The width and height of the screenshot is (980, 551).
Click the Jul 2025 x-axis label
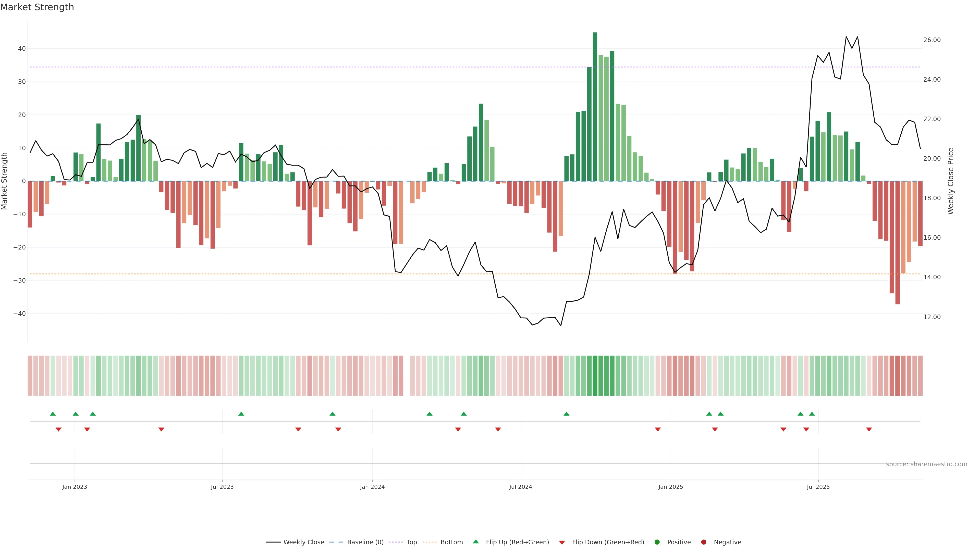pyautogui.click(x=818, y=487)
